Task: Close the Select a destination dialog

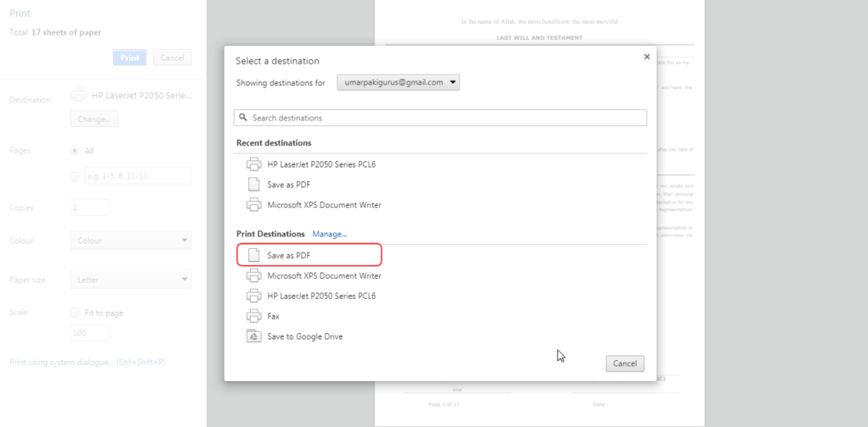Action: pos(647,57)
